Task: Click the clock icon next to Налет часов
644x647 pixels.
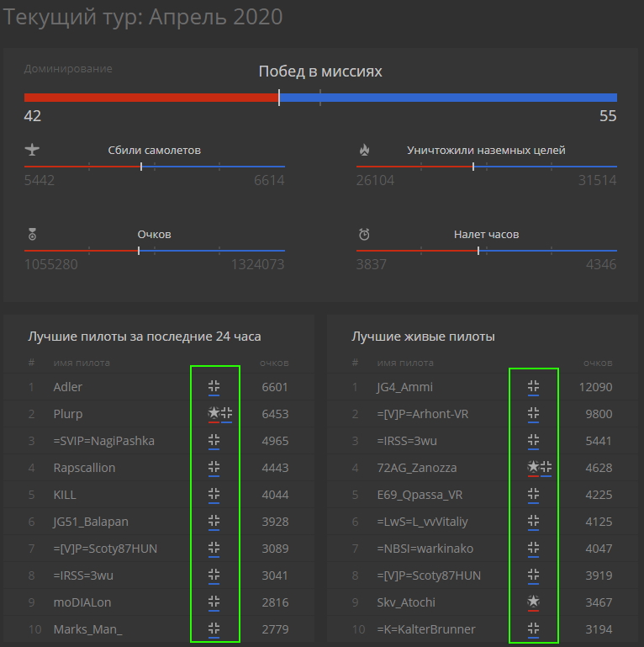Action: (x=364, y=235)
